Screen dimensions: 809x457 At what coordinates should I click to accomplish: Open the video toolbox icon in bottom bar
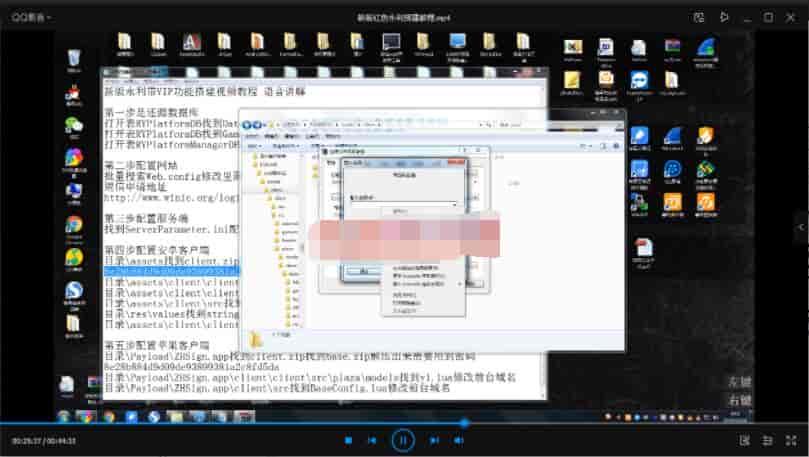coord(744,440)
